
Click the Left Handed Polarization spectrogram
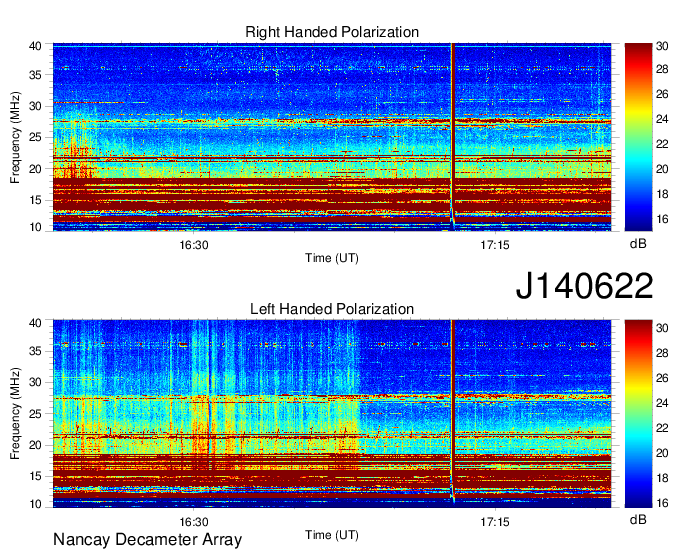tap(332, 414)
